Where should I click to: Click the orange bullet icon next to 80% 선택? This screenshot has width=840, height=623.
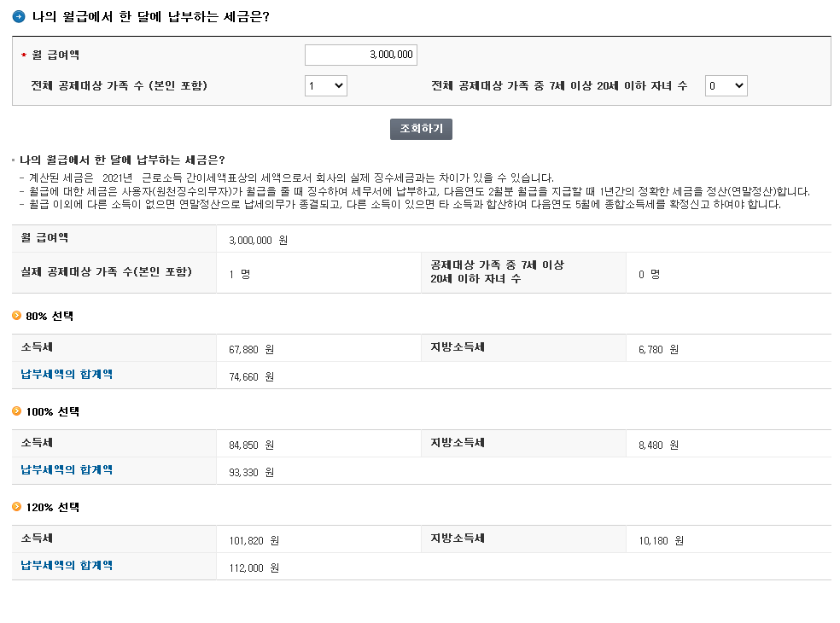(16, 316)
